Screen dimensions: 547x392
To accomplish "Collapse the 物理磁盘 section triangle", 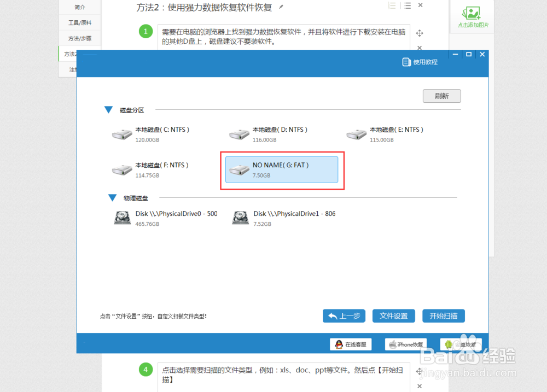I will (x=112, y=198).
